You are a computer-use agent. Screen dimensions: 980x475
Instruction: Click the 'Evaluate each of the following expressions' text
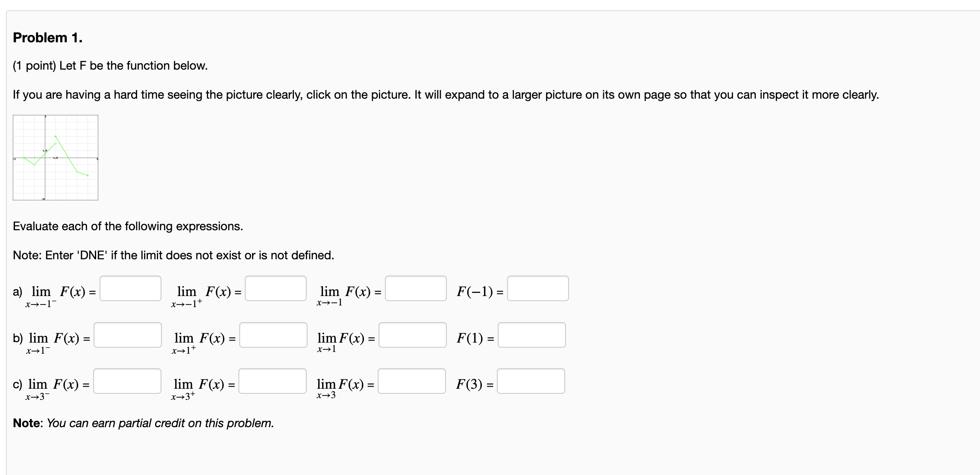click(128, 226)
